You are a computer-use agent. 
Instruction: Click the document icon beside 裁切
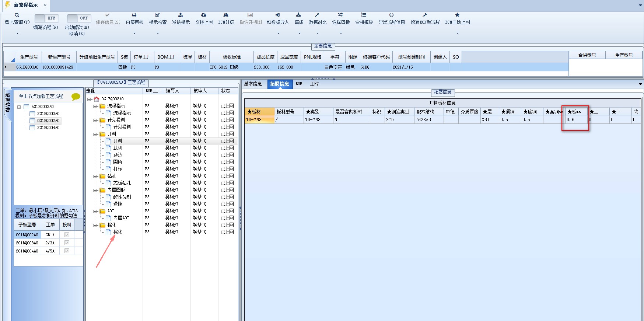108,148
